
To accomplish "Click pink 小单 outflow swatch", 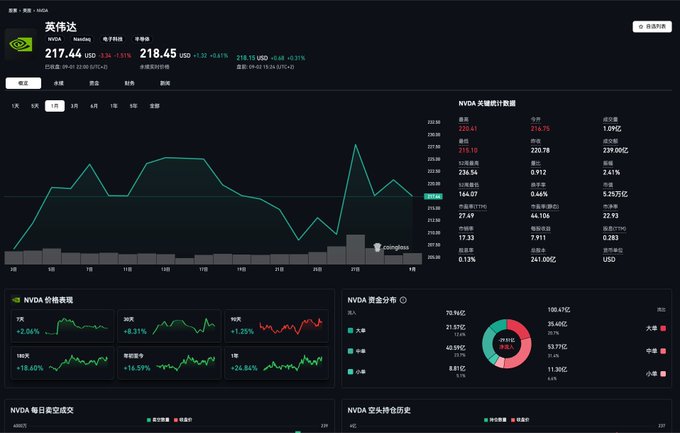I will tap(663, 374).
